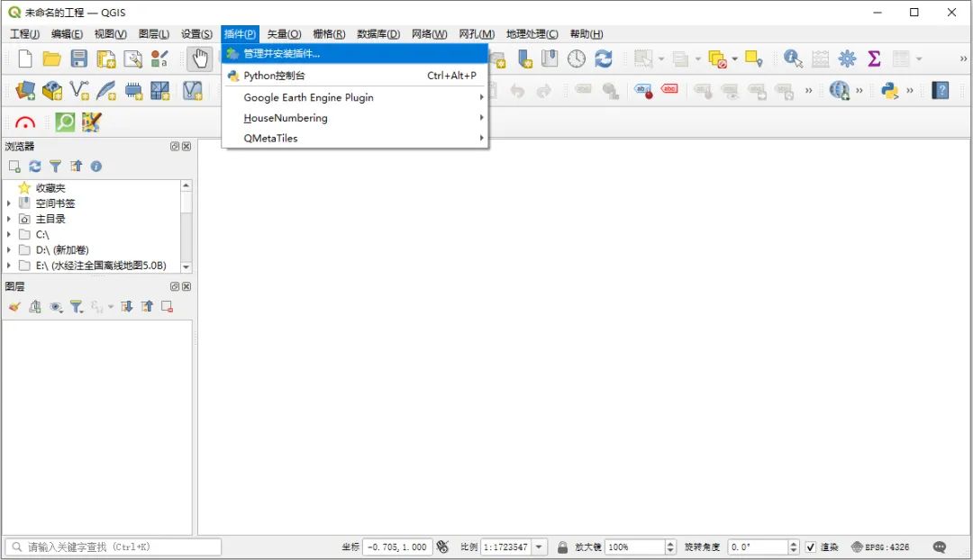Open the show bookmarks icon
The image size is (973, 560).
[550, 59]
